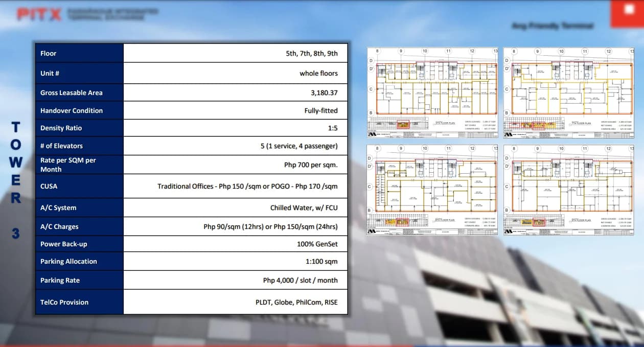This screenshot has height=347, width=644.
Task: Click the 'CUSA' row label
Action: click(x=49, y=186)
